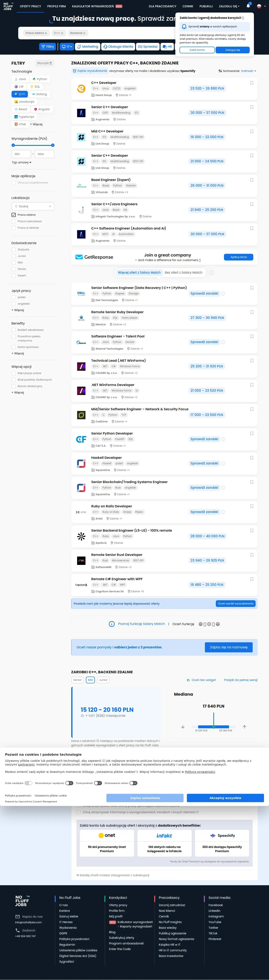
Task: Enable the 'Budżet szkoleniowy' benefit checkbox
Action: pos(14,330)
